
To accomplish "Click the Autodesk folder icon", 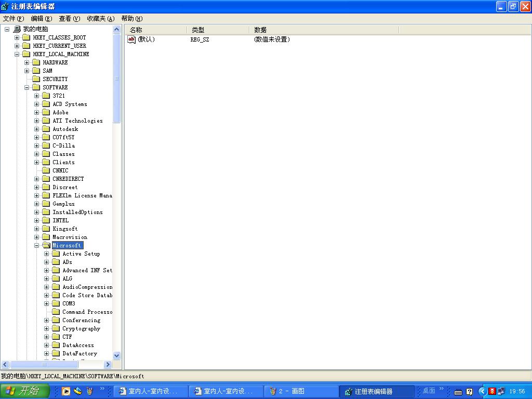I will (x=46, y=129).
